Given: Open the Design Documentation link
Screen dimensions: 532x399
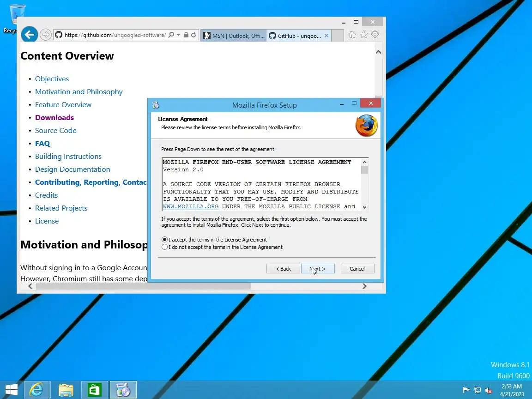Looking at the screenshot, I should 73,169.
